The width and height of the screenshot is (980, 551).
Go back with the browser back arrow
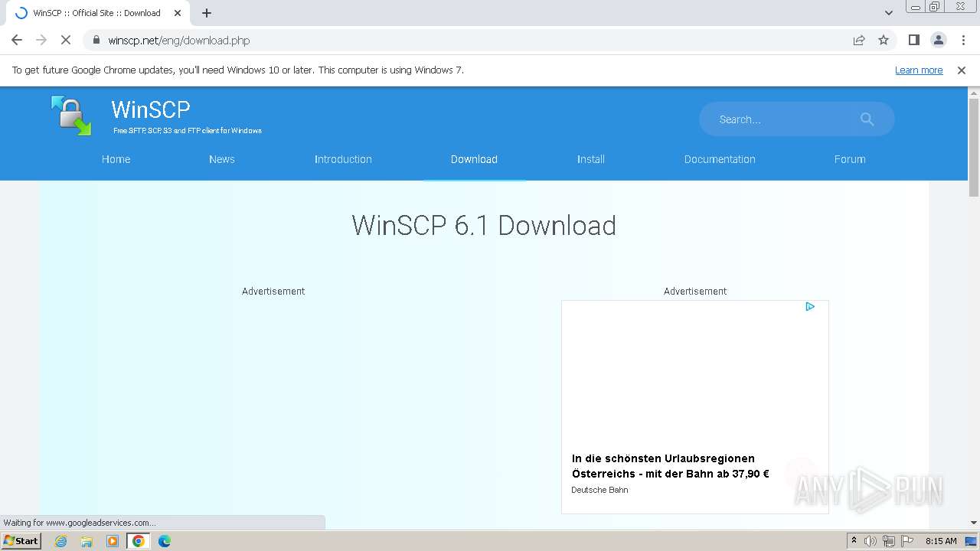click(x=17, y=41)
